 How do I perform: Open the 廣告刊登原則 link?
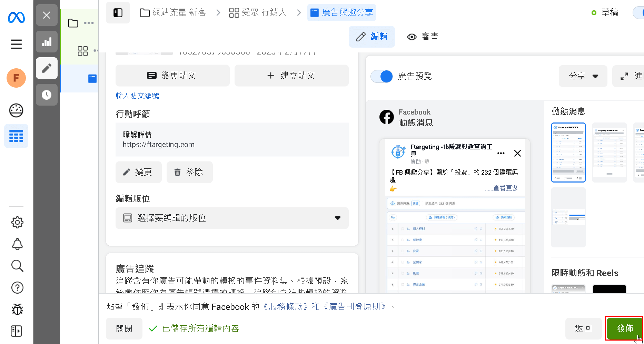355,307
